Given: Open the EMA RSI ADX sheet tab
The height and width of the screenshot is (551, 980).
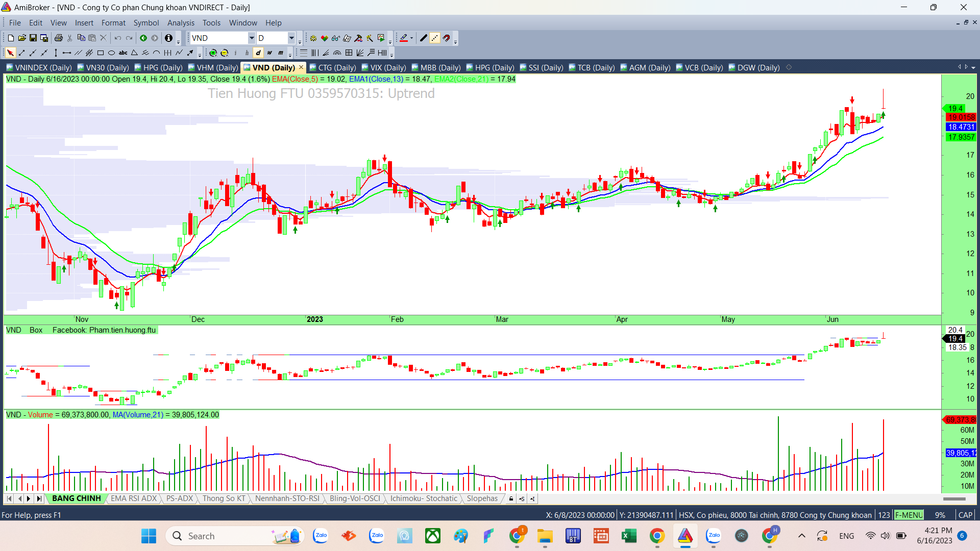Looking at the screenshot, I should (134, 498).
